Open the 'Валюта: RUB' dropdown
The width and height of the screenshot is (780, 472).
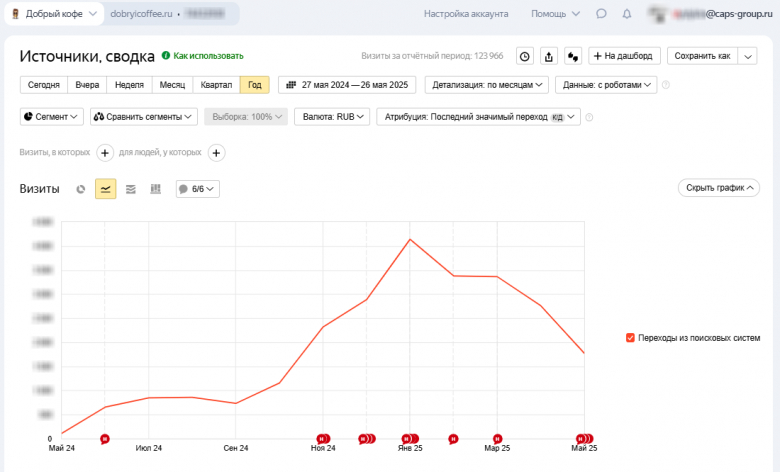tap(335, 117)
